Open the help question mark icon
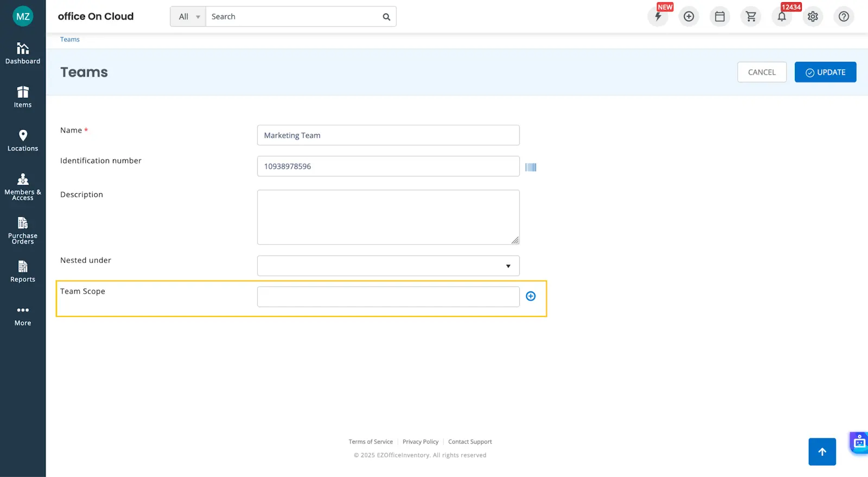 point(844,17)
